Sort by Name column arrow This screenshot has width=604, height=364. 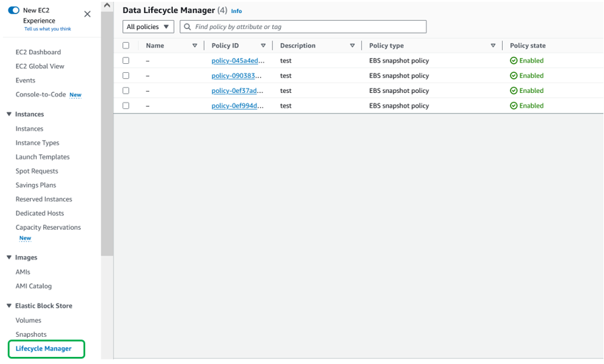(195, 45)
